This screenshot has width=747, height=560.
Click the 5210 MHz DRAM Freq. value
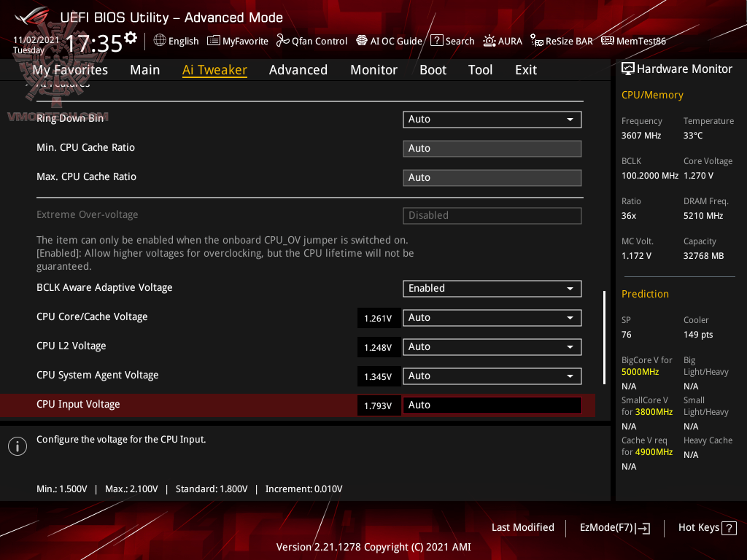click(703, 216)
